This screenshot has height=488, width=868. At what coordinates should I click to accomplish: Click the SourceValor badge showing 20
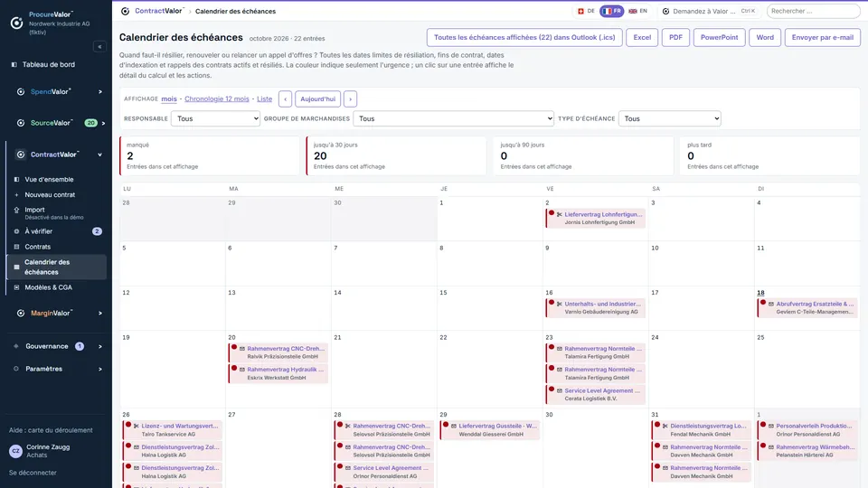[x=90, y=123]
